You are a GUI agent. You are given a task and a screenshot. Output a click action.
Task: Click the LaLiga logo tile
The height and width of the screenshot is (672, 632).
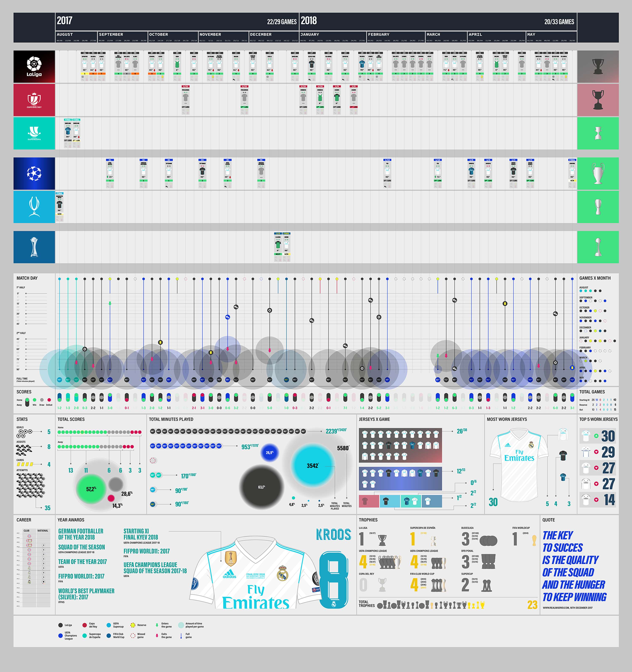point(34,67)
